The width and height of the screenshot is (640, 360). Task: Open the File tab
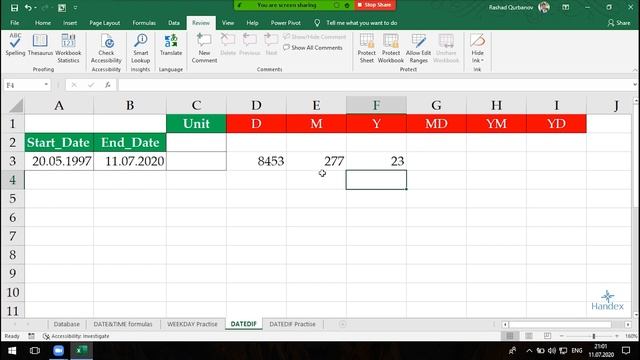pos(15,23)
